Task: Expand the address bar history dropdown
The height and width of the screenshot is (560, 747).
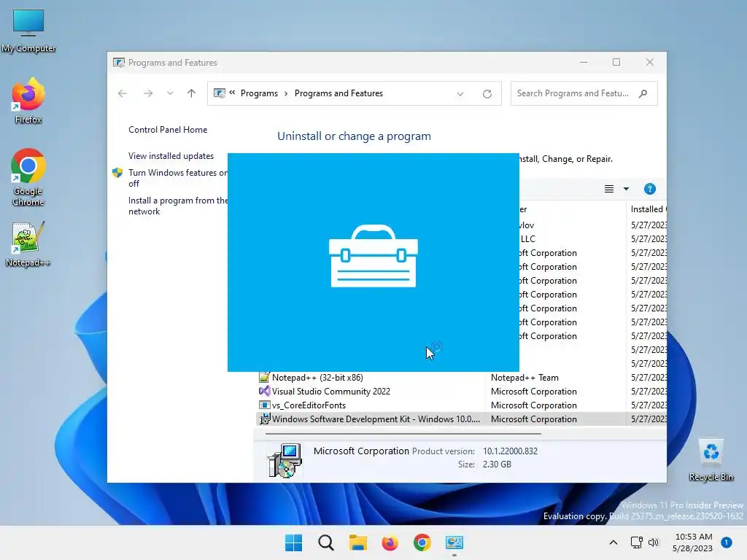Action: (x=460, y=94)
